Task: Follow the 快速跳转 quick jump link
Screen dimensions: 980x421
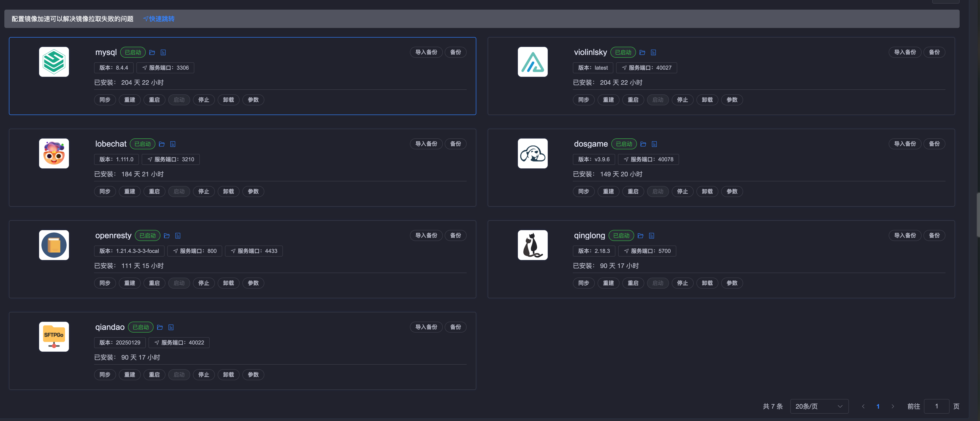Action: click(x=159, y=19)
